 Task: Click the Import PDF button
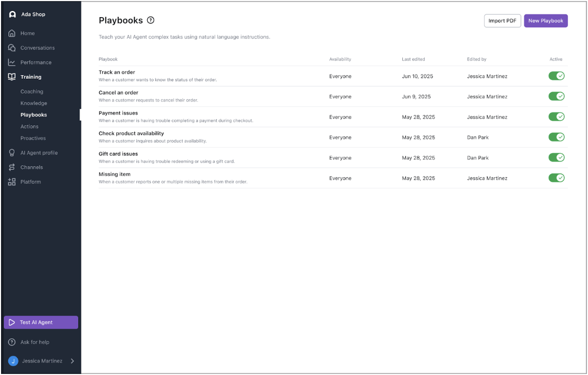click(x=502, y=21)
